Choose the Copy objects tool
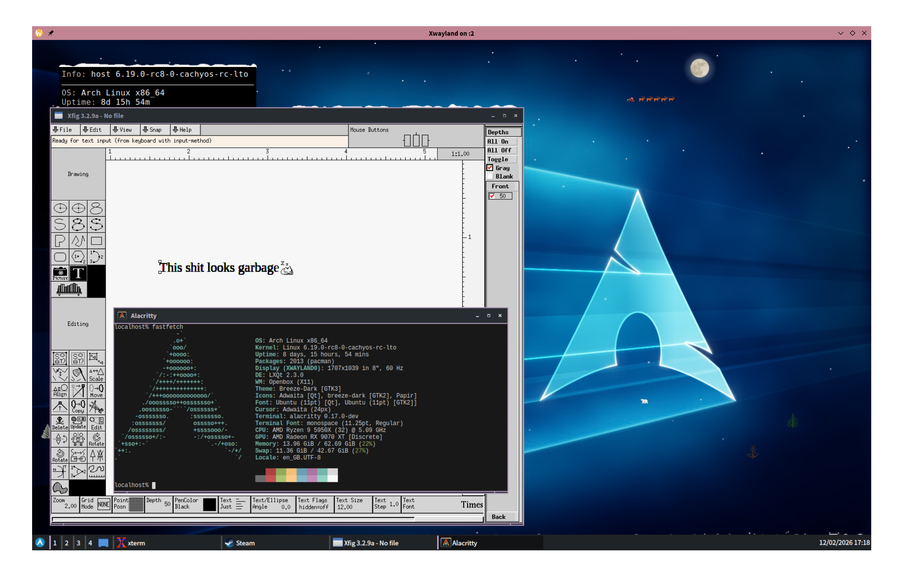The image size is (903, 588). point(78,406)
